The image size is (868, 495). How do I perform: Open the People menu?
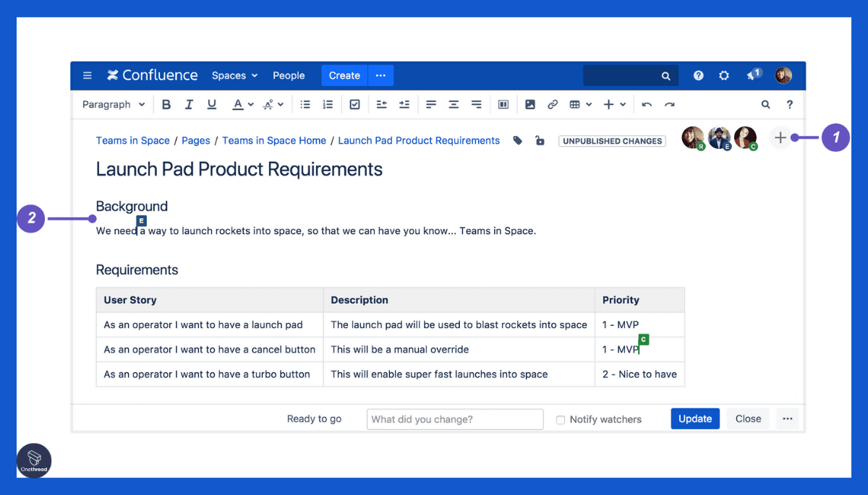(289, 75)
